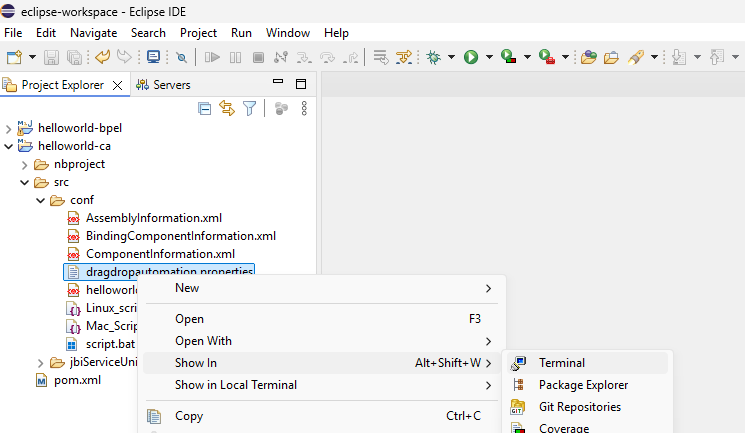
Task: Toggle Skip All Breakpoints icon
Action: (181, 58)
